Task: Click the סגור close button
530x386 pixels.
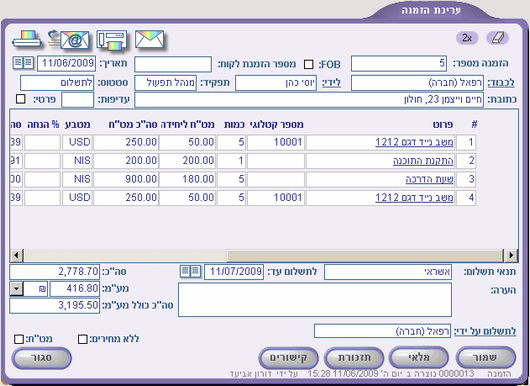Action: [x=42, y=358]
